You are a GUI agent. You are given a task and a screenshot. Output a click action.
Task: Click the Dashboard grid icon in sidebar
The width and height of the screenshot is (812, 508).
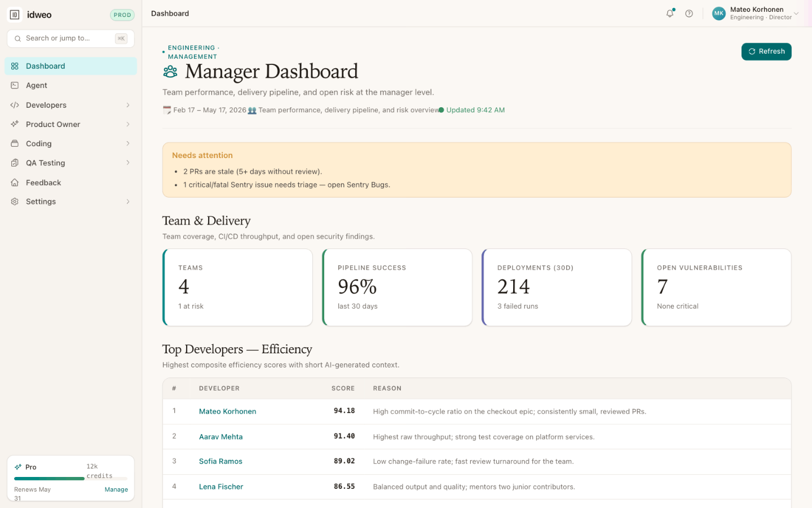15,66
